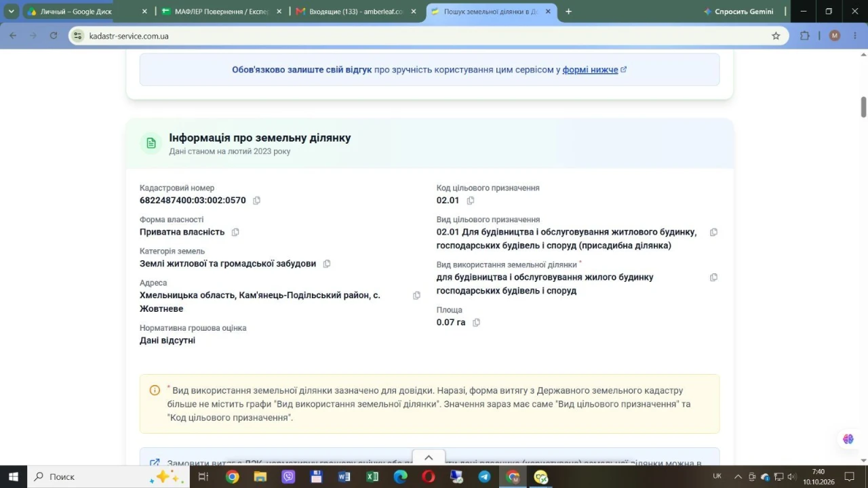Screen dimensions: 868x488
Task: Open the Chrome profile avatar
Action: (835, 36)
